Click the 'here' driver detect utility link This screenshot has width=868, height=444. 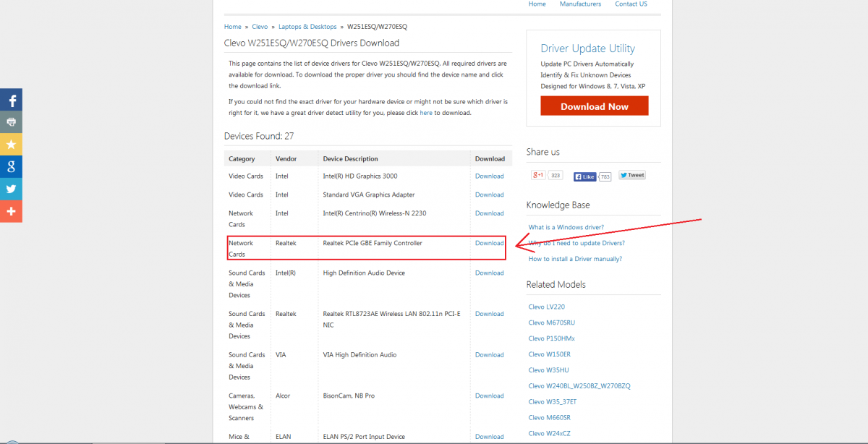[x=427, y=113]
